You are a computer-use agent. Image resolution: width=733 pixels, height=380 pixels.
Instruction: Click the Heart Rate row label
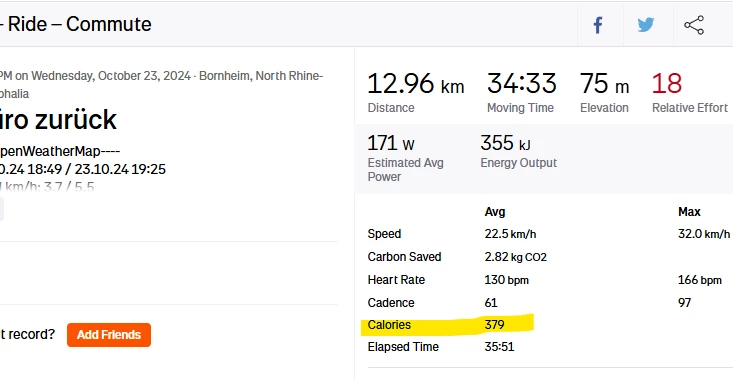tap(396, 280)
